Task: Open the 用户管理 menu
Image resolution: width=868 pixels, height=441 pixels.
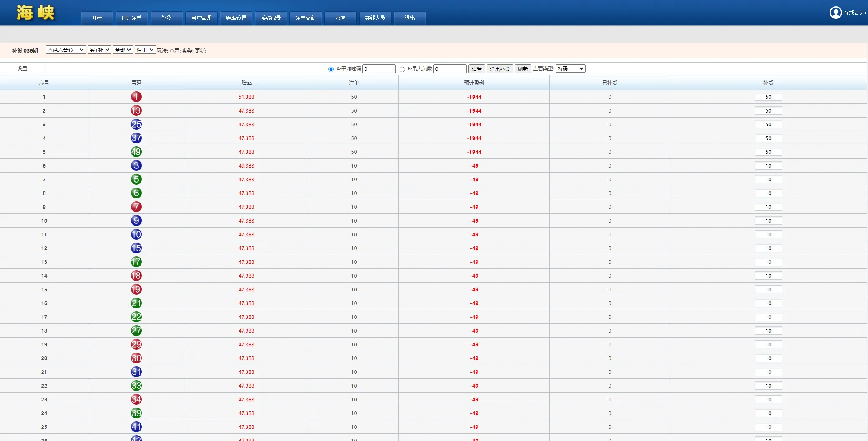Action: click(x=201, y=18)
